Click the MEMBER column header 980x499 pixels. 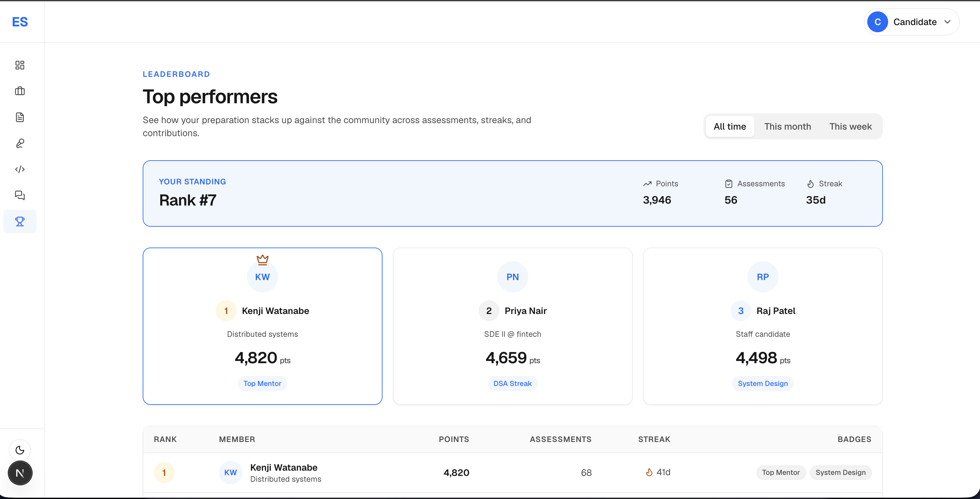[237, 439]
